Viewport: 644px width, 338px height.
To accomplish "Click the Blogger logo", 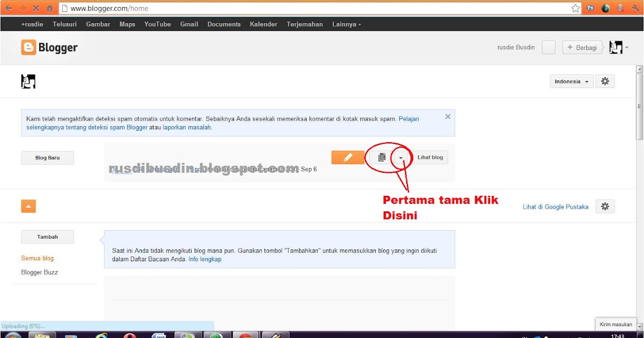I will 49,47.
